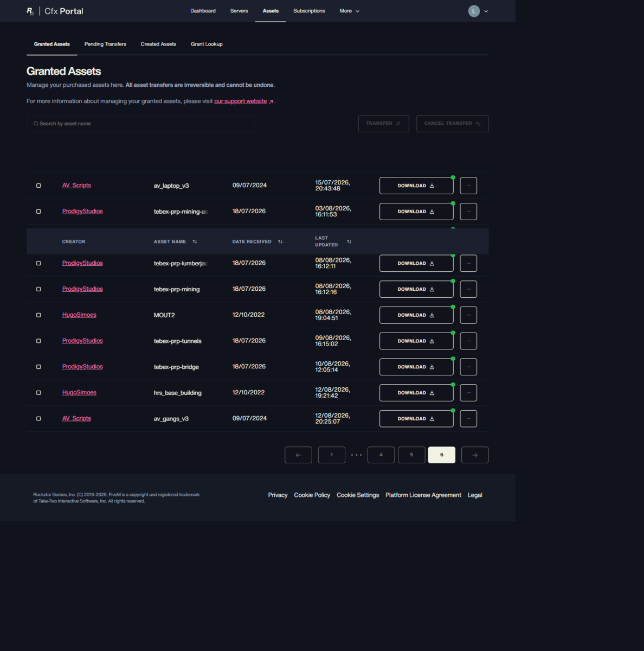Click the Transfer button
The width and height of the screenshot is (644, 651).
(x=383, y=124)
